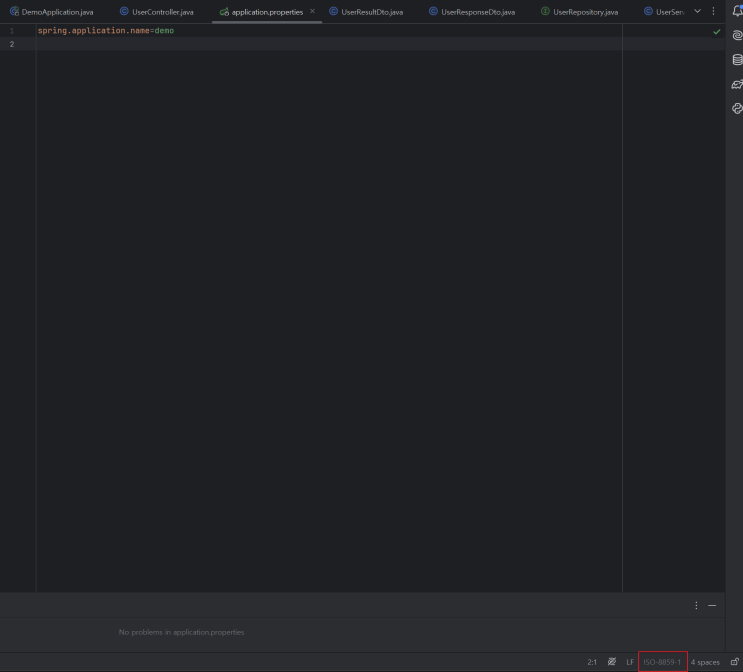
Task: Click the demo property value
Action: coord(164,30)
